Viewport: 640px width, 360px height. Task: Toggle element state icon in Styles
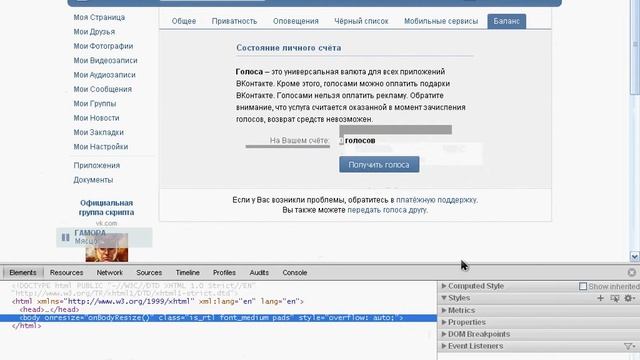(615, 298)
